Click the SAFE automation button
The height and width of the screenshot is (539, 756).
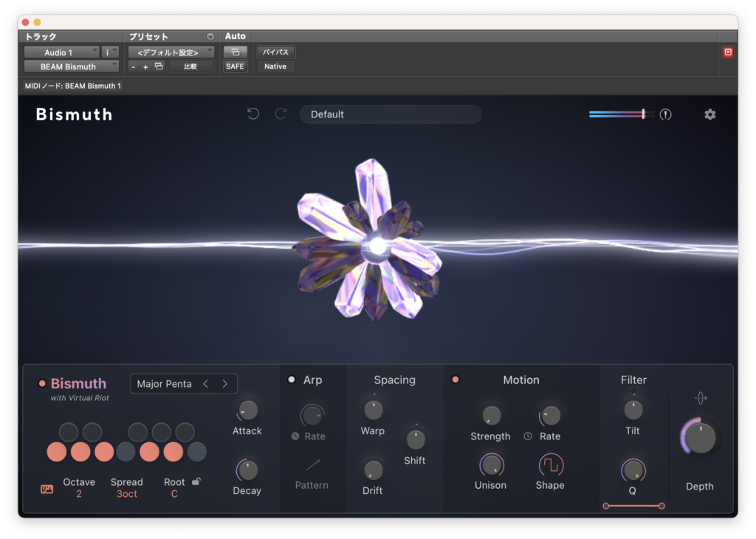235,66
